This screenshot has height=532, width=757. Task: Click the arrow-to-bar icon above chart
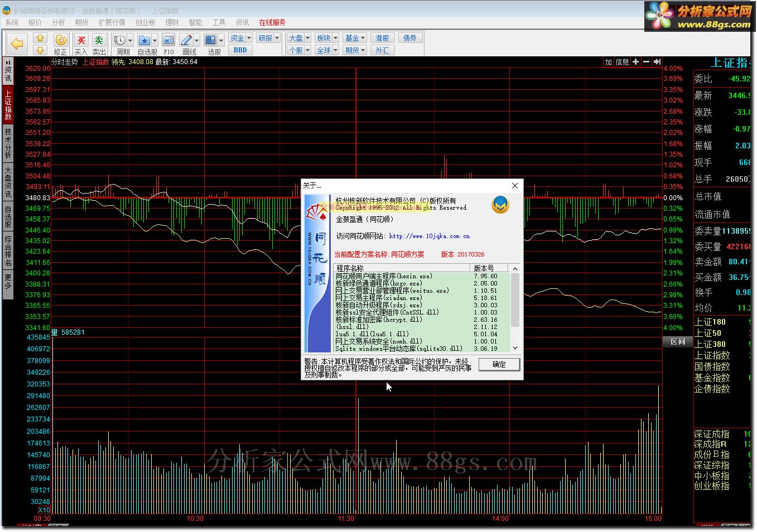click(x=657, y=62)
